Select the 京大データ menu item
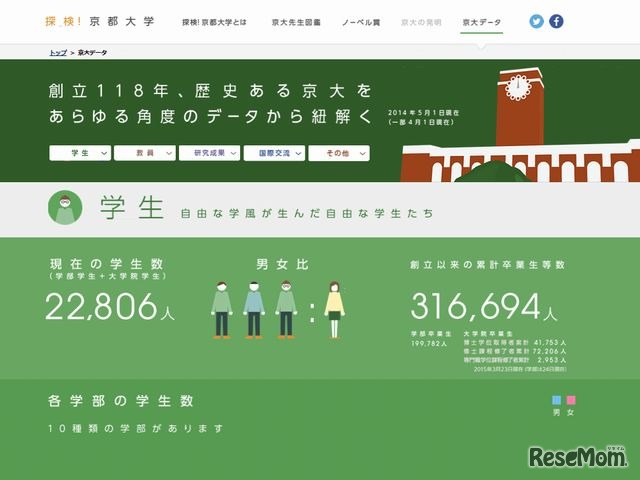640x480 pixels. (x=482, y=22)
